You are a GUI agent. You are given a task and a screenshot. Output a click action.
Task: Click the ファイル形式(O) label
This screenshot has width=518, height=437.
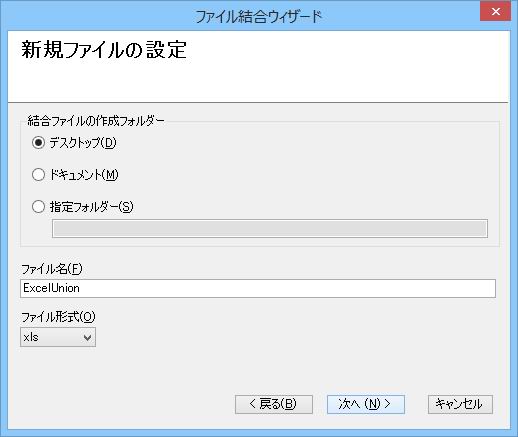click(58, 317)
